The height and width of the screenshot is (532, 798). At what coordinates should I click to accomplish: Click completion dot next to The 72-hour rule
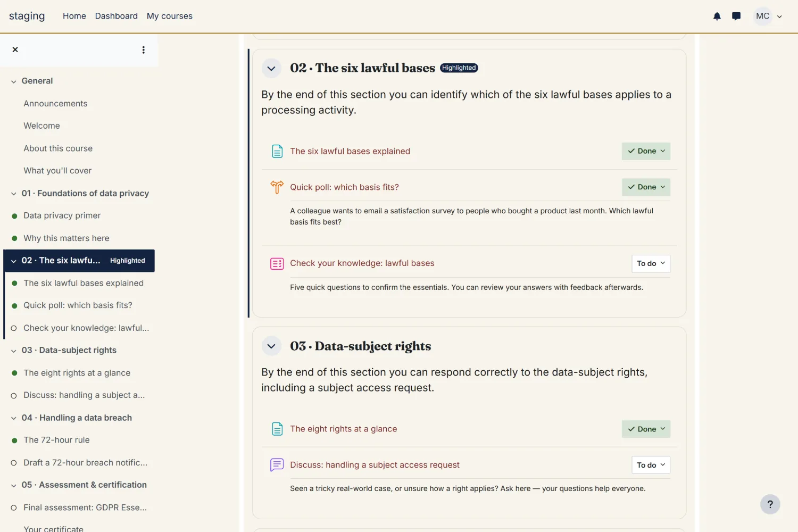click(14, 440)
